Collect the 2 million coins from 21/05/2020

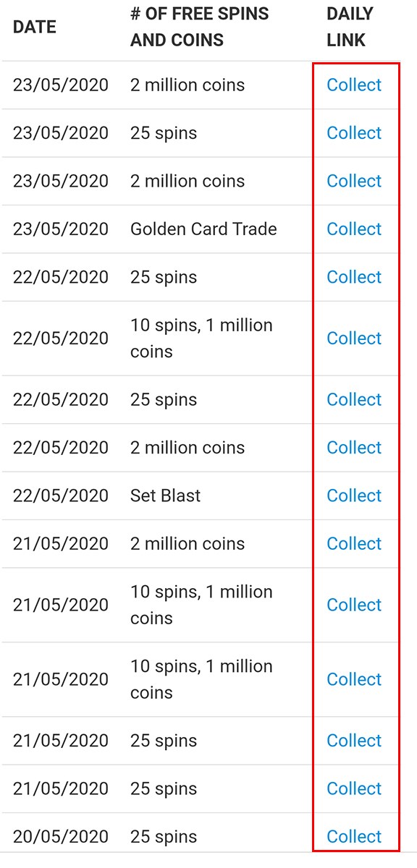pos(354,543)
